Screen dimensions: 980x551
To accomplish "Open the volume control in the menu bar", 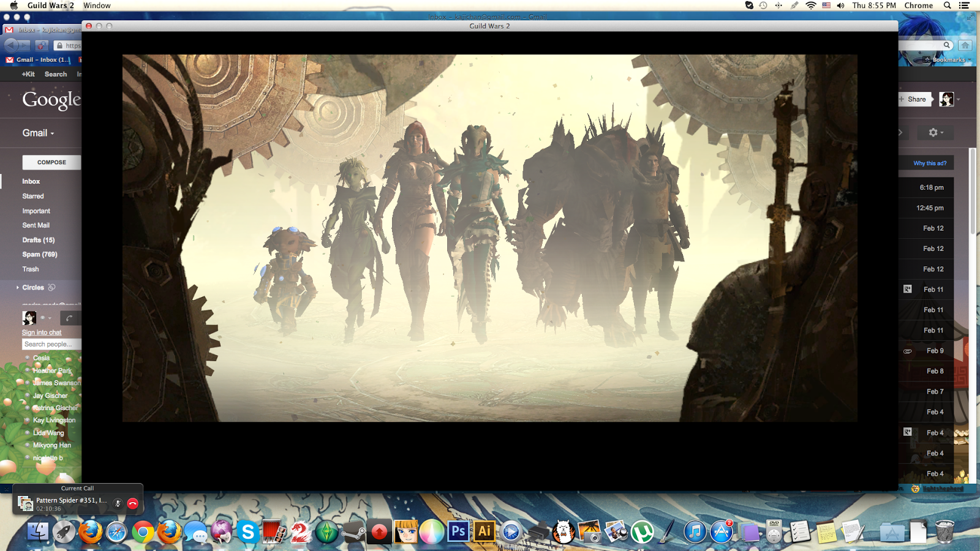I will pyautogui.click(x=840, y=6).
